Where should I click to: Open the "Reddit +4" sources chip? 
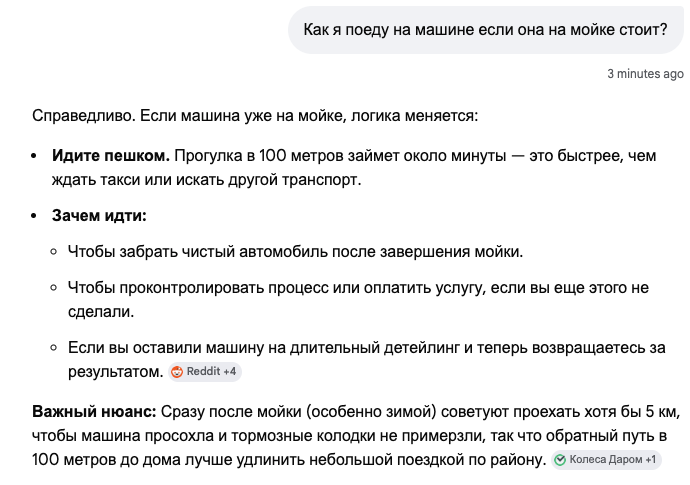point(205,372)
